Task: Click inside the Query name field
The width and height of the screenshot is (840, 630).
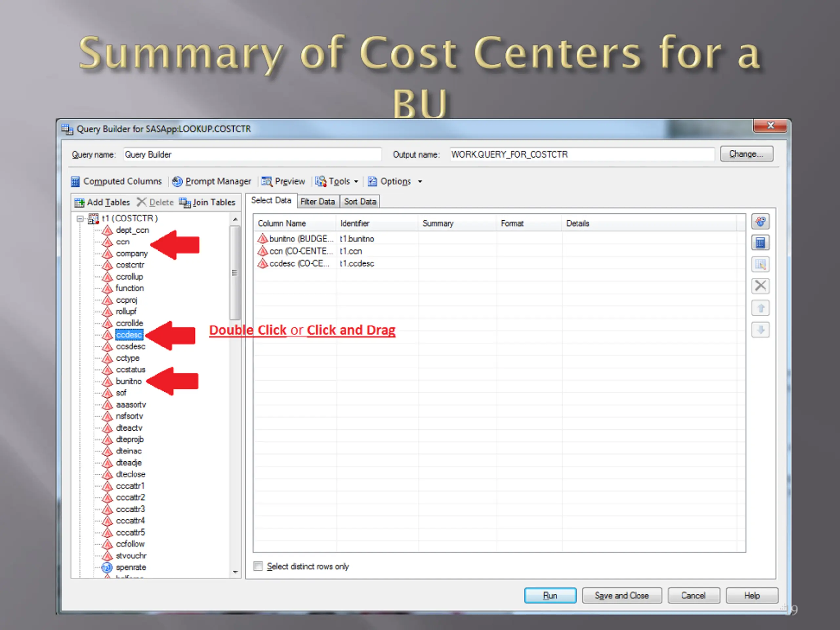Action: tap(252, 155)
